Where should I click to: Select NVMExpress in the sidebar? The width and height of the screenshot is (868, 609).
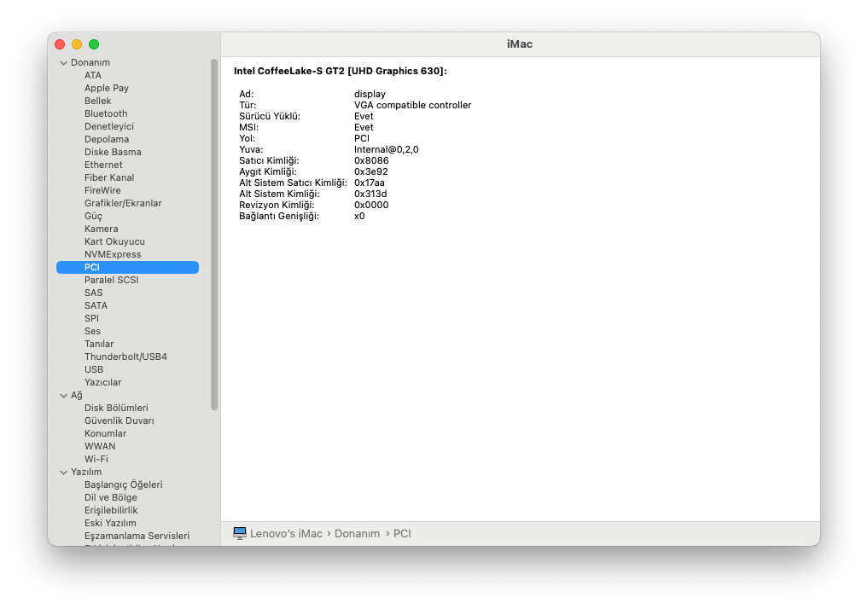[x=113, y=254]
